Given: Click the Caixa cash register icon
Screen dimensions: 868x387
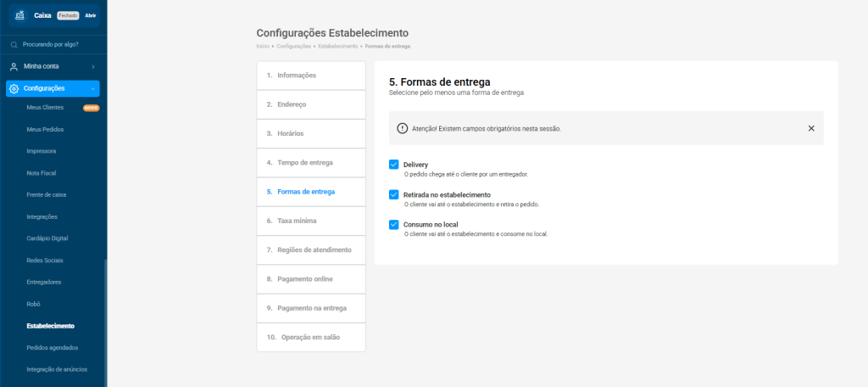Looking at the screenshot, I should coord(20,15).
